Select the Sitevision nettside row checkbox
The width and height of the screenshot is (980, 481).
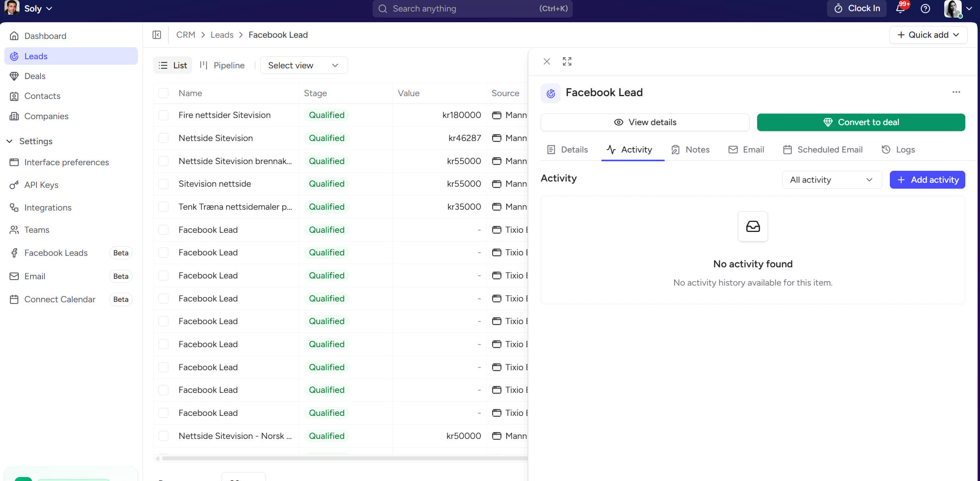pyautogui.click(x=163, y=184)
